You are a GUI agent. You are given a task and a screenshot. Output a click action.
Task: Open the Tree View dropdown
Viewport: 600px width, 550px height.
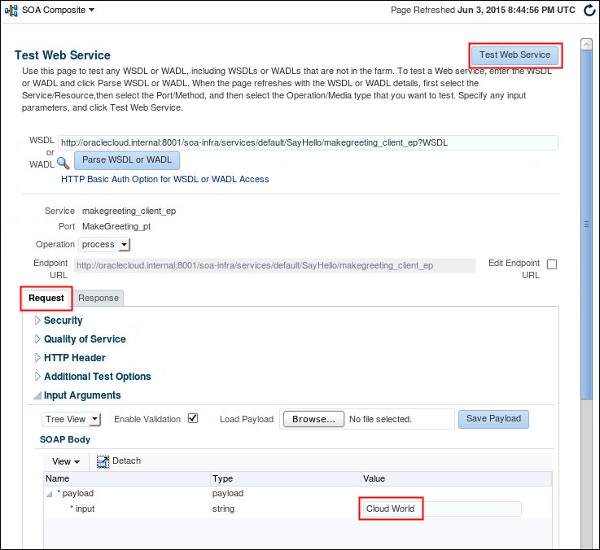71,420
